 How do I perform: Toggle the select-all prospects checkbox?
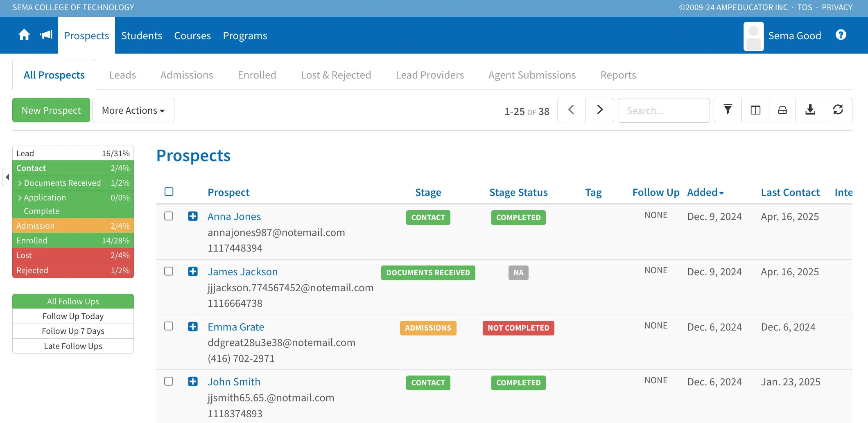169,191
